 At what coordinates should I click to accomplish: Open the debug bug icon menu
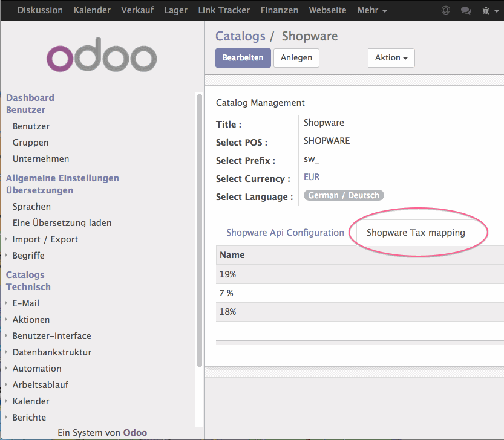click(490, 11)
